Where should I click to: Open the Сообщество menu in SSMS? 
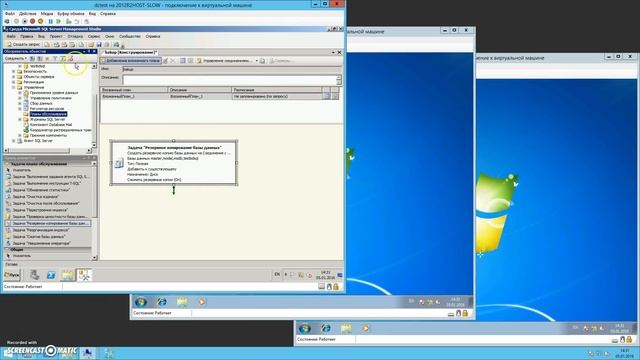pos(129,36)
